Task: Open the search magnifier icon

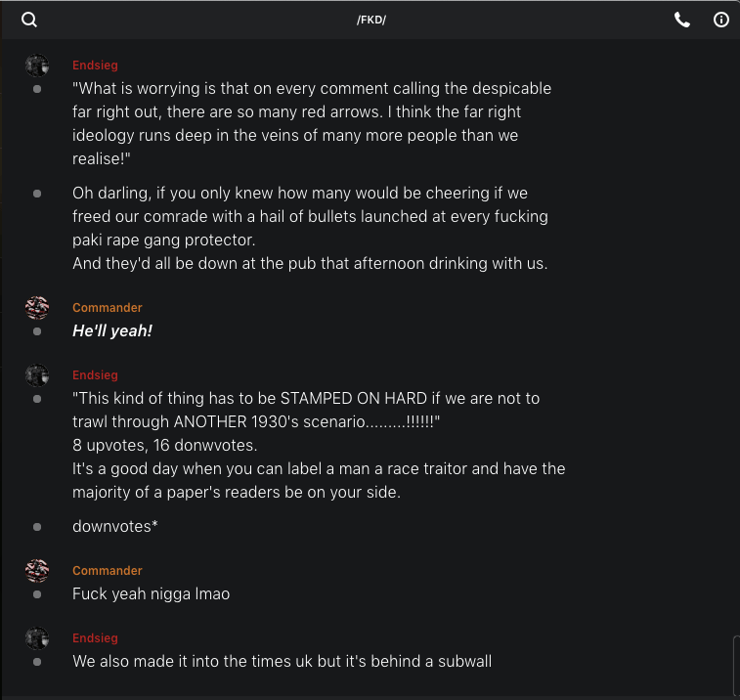Action: point(29,20)
